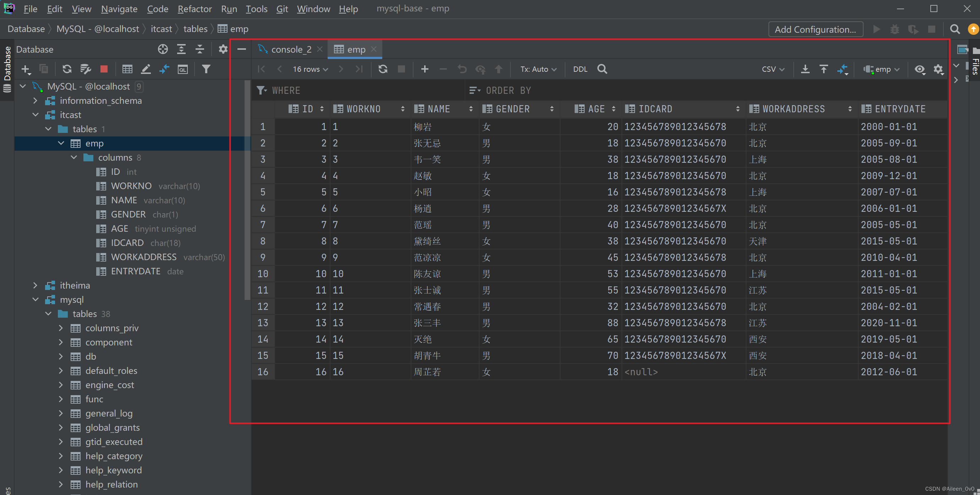This screenshot has height=495, width=980.
Task: Open the query console icon in the Database panel
Action: pyautogui.click(x=182, y=69)
